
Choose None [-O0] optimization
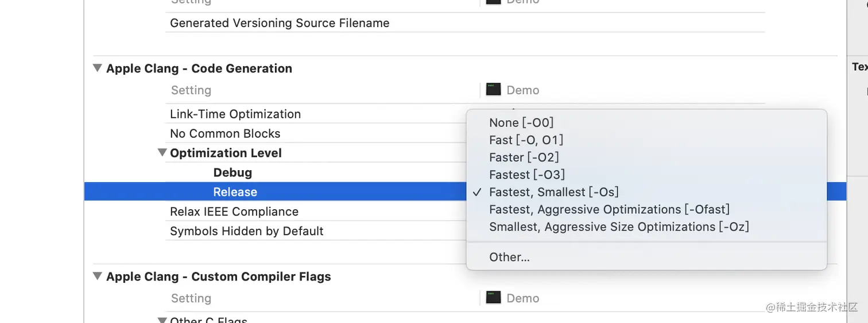(521, 122)
